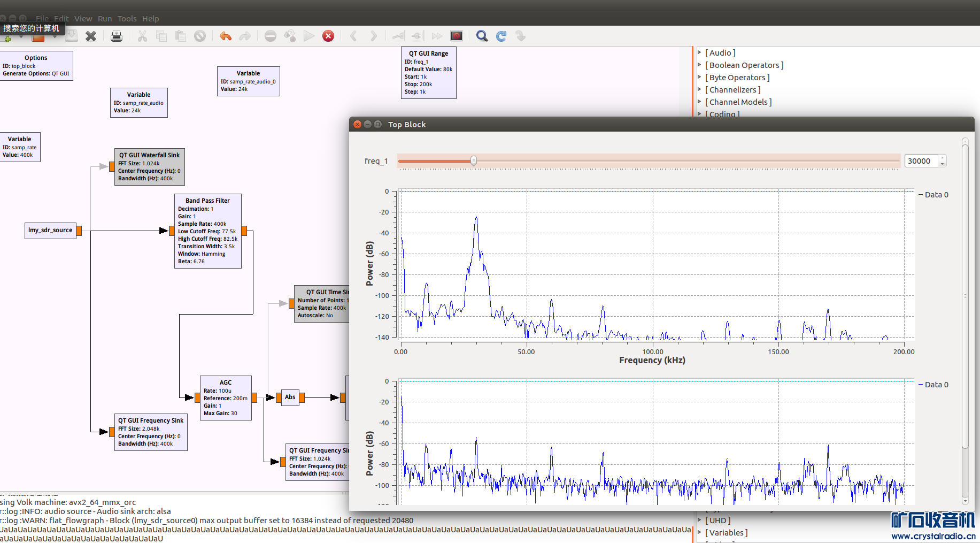Click the screen capture icon in toolbar

click(456, 36)
